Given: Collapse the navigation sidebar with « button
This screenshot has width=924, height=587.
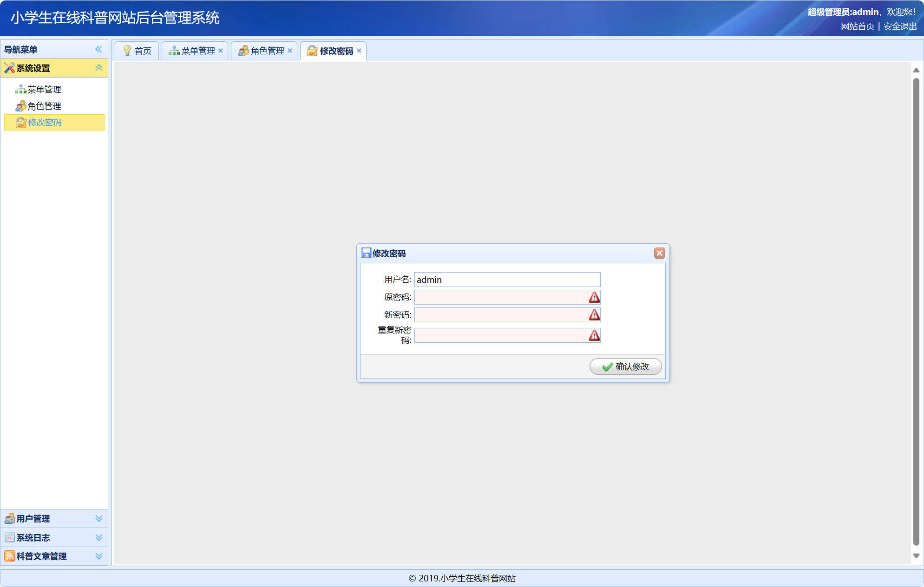Looking at the screenshot, I should [98, 49].
